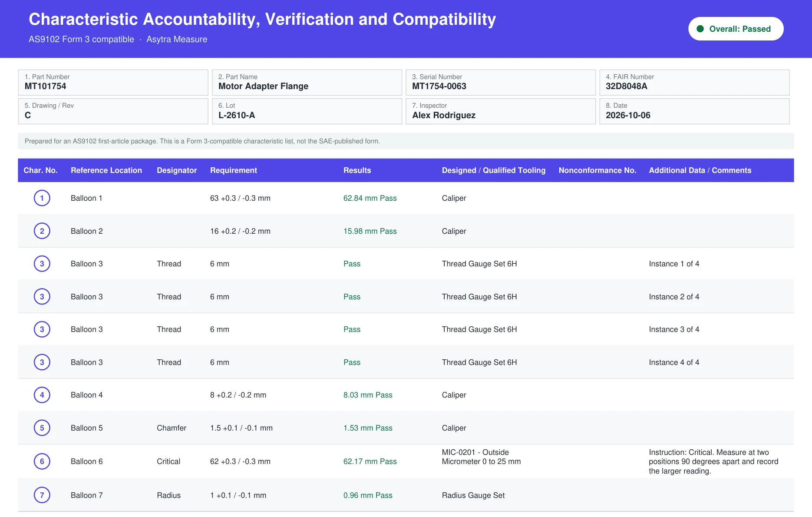The image size is (812, 517).
Task: Click balloon 3 circle for Instance 1 of 4
Action: [x=42, y=264]
